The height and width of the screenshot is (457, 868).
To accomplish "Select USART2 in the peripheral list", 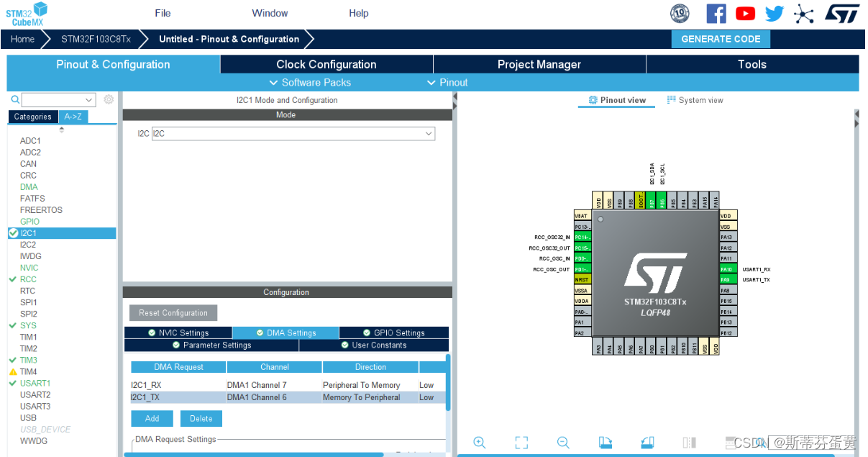I will [35, 394].
